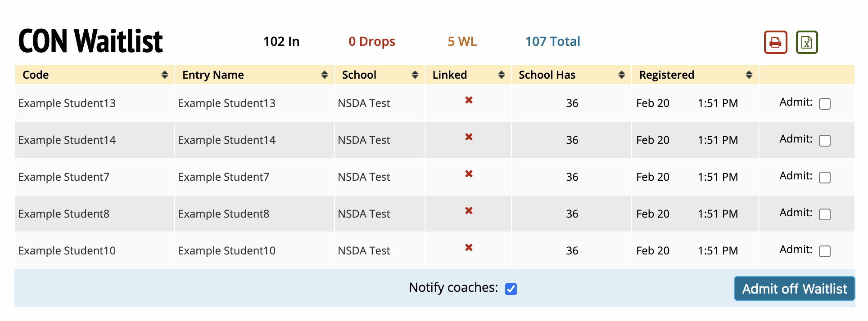Click the 0 Drops count label
This screenshot has height=321, width=868.
coord(371,41)
